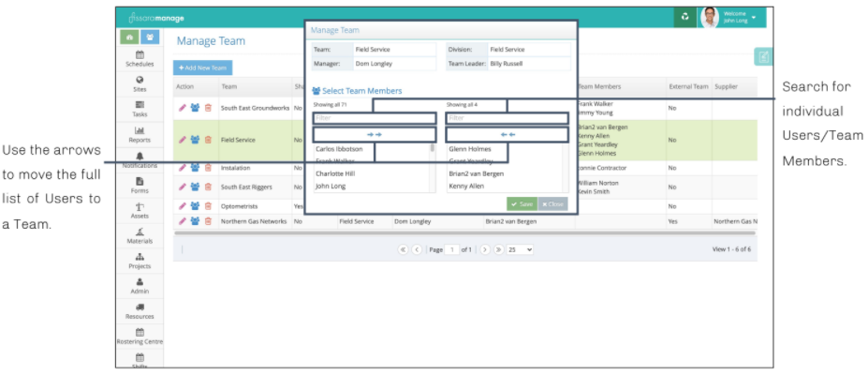Click the blue users icon button

150,37
